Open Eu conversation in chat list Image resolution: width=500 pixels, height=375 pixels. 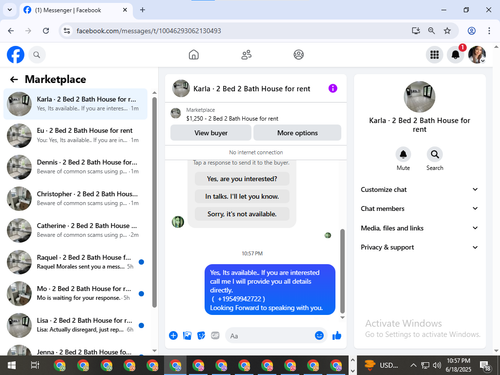click(76, 135)
